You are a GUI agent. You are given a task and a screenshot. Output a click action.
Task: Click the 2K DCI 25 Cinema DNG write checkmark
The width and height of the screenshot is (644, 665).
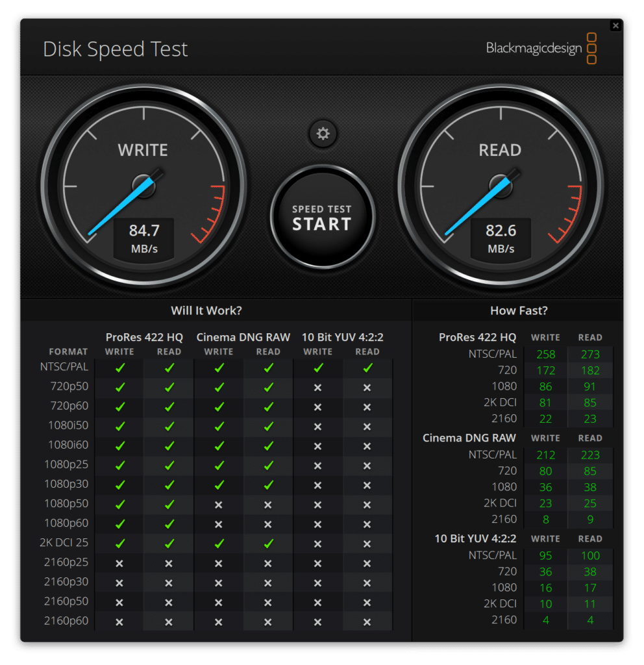[219, 544]
